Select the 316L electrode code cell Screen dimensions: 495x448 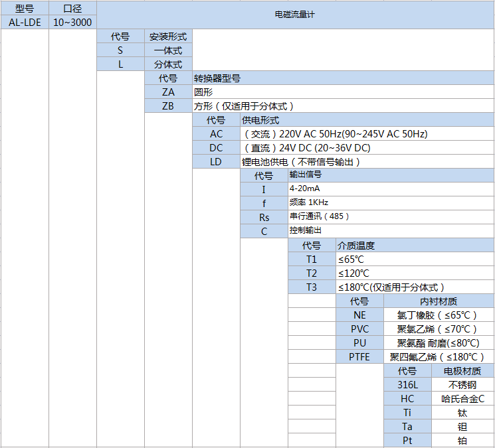point(407,385)
